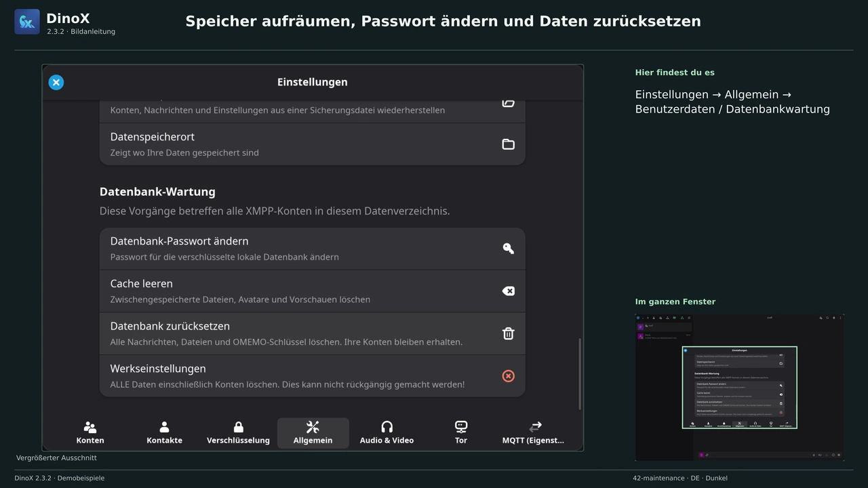
Task: Select the Allgemein tab
Action: [313, 433]
